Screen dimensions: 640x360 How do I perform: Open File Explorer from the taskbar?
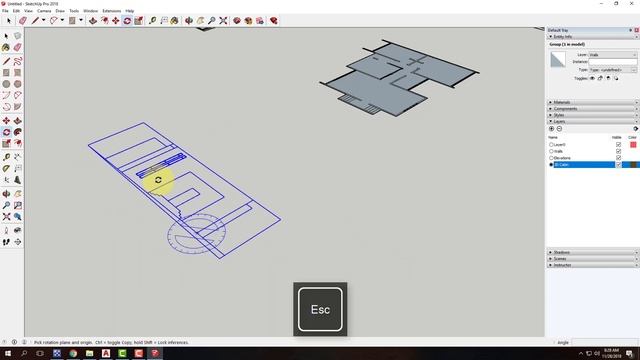point(89,353)
